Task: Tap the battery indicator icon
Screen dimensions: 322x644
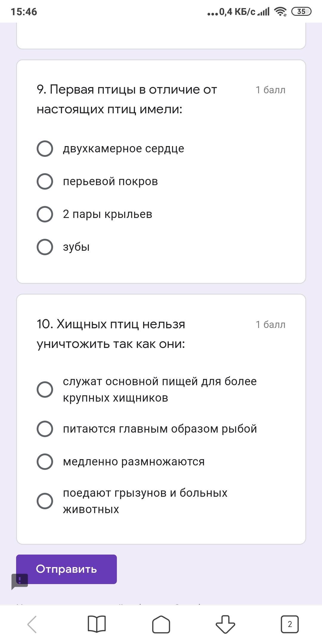Action: click(301, 12)
